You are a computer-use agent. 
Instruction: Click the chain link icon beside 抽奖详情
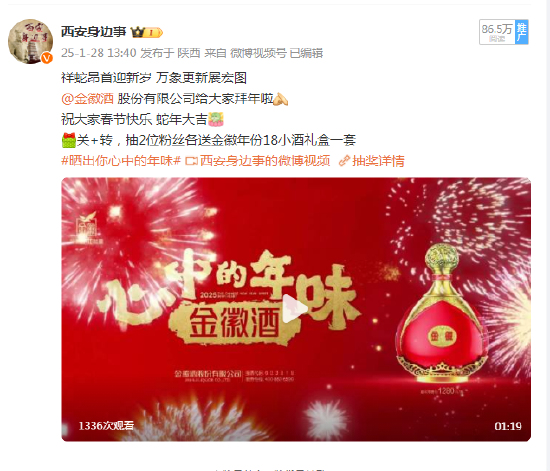pos(344,161)
